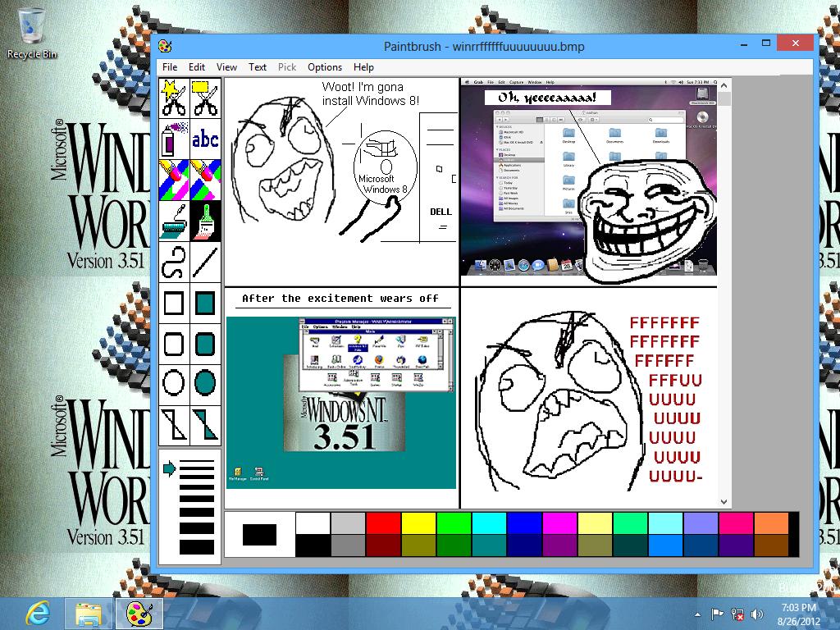840x630 pixels.
Task: Pick the Paint Roller fill tool
Action: pos(174,221)
